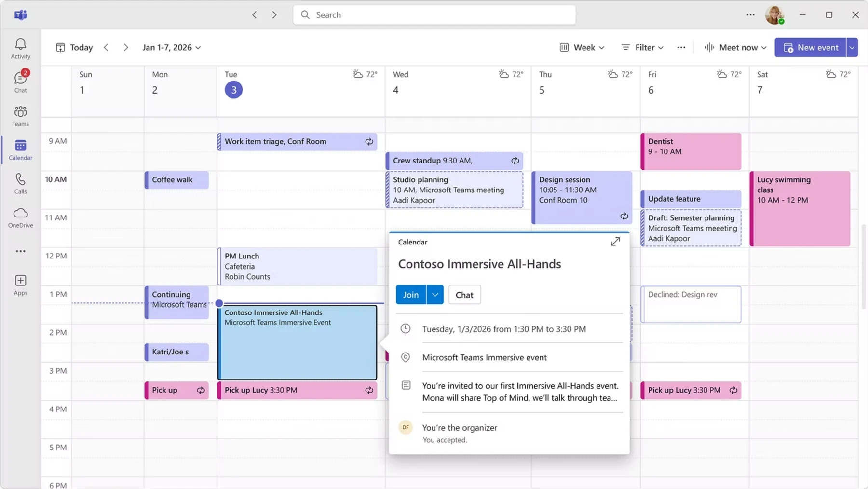The height and width of the screenshot is (489, 868).
Task: Open Chat for the All-Hands event
Action: [x=464, y=295]
